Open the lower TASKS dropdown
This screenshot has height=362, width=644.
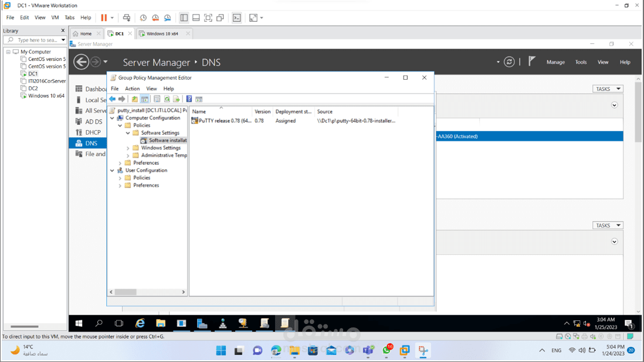coord(608,226)
